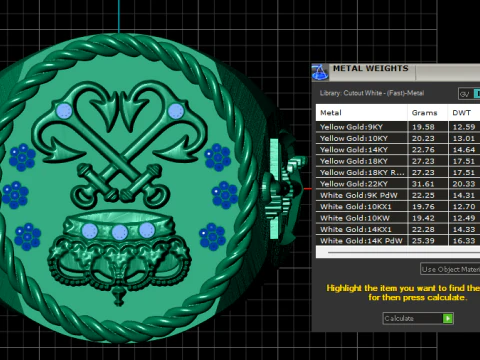This screenshot has height=360, width=480.
Task: Sort by the Metal column header
Action: 361,113
